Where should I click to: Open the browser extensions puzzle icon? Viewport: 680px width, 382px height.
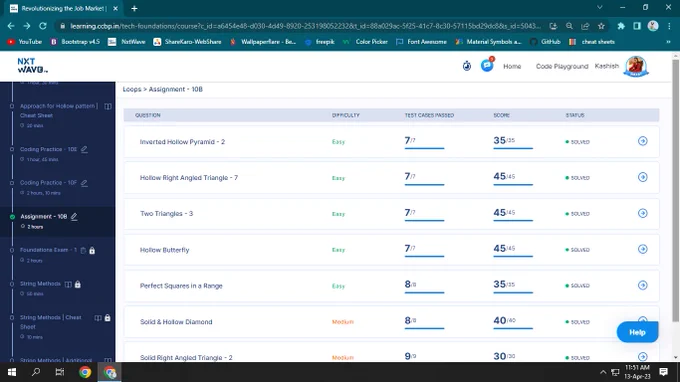click(621, 26)
